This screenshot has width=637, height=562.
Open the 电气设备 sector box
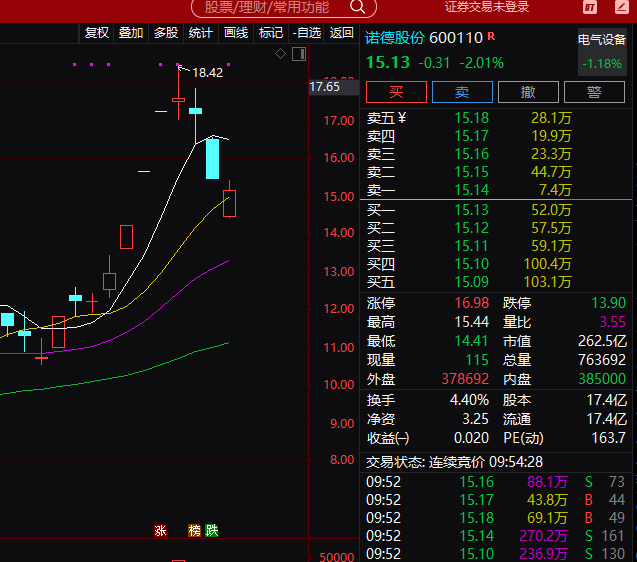[x=602, y=52]
